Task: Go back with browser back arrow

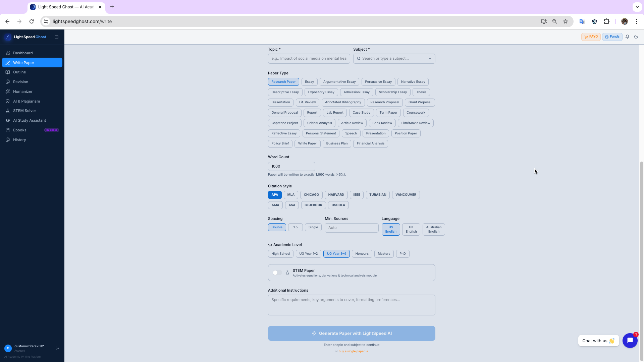Action: (x=7, y=21)
